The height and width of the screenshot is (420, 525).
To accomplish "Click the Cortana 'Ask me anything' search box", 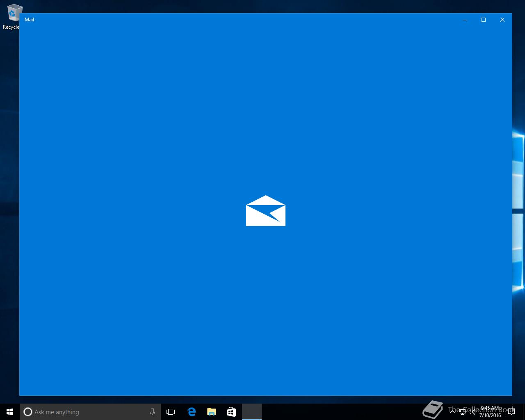I will click(x=90, y=412).
